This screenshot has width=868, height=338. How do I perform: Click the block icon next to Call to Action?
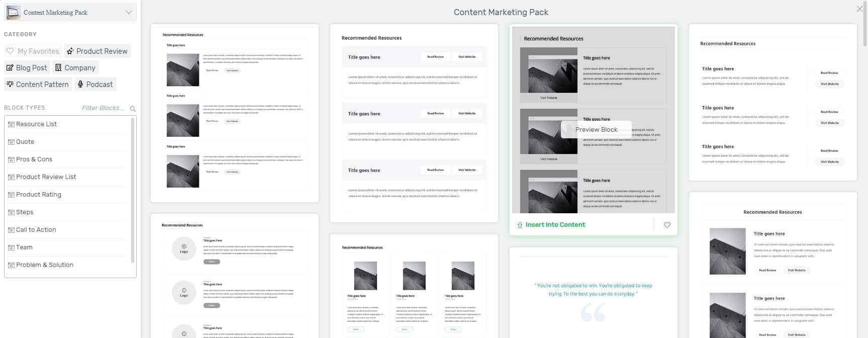click(11, 230)
